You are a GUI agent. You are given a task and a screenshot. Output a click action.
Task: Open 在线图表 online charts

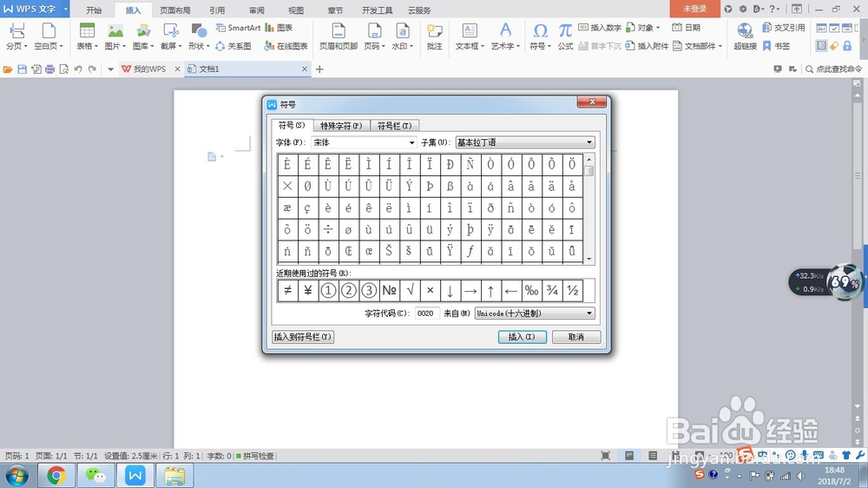tap(286, 46)
